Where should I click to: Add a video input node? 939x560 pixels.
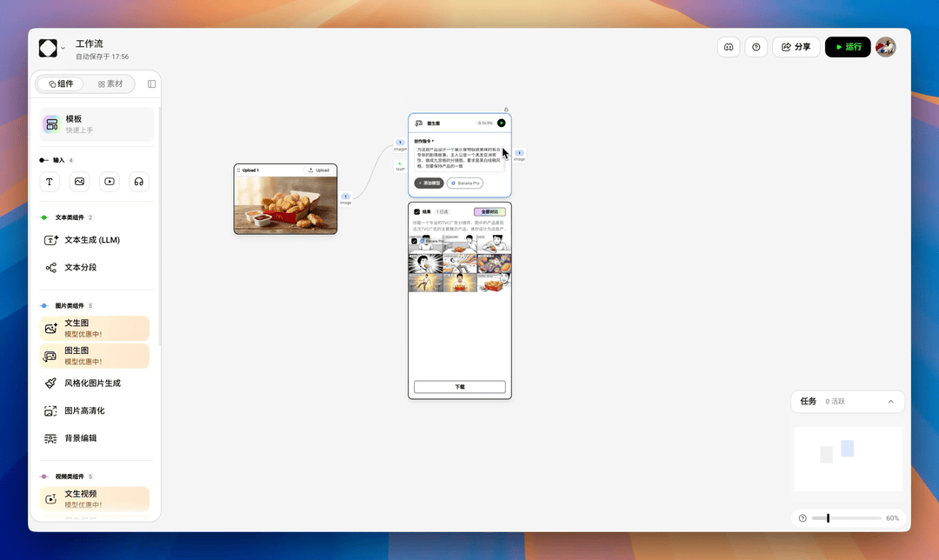[x=110, y=182]
